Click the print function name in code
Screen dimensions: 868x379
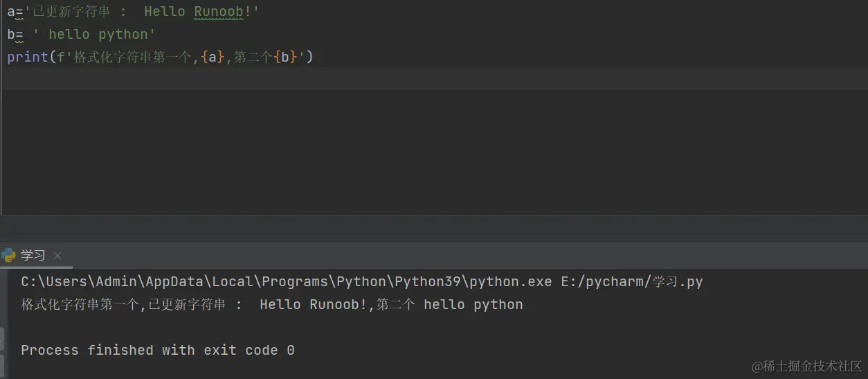coord(28,58)
